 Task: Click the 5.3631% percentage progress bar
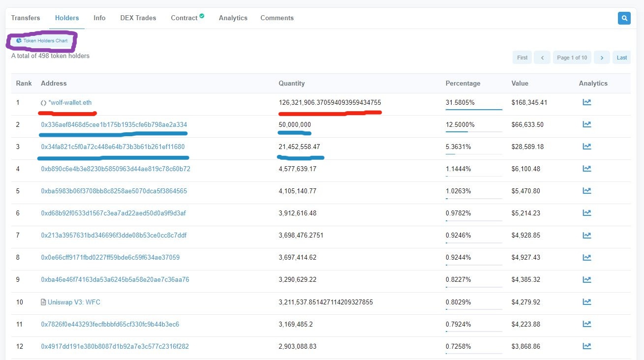(474, 153)
